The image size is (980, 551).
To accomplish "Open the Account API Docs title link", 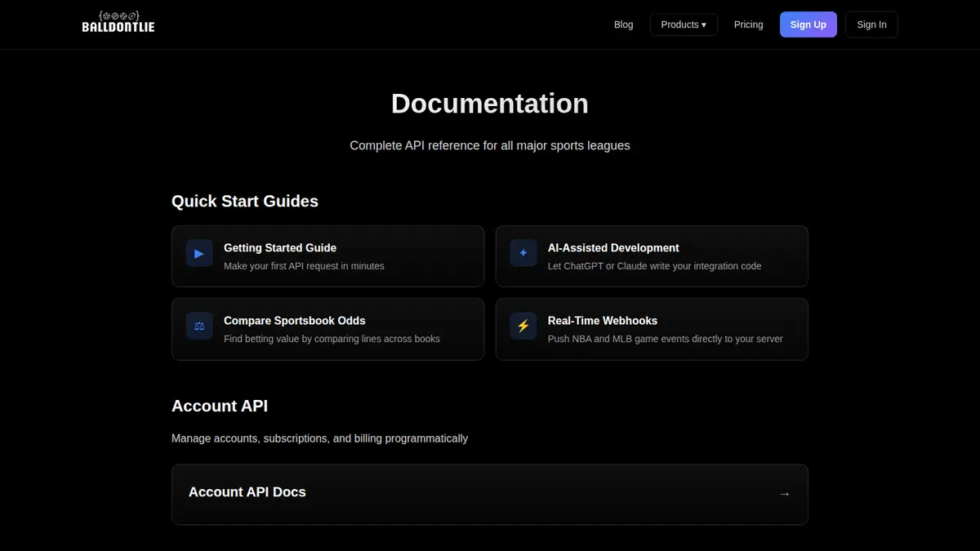I will click(x=247, y=491).
